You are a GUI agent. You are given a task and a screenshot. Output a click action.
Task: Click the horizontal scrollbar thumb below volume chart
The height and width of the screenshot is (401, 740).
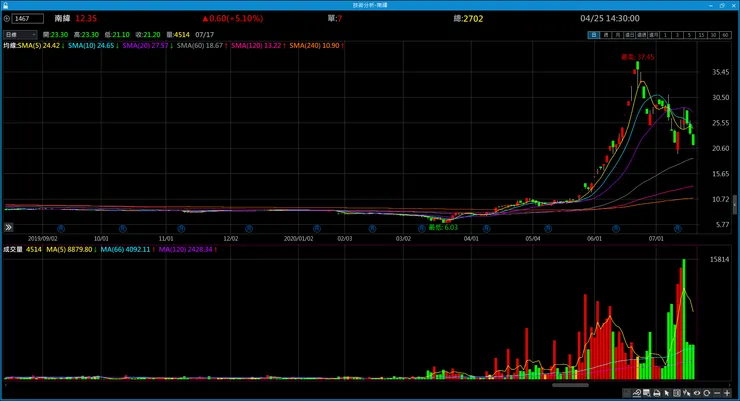tap(570, 385)
